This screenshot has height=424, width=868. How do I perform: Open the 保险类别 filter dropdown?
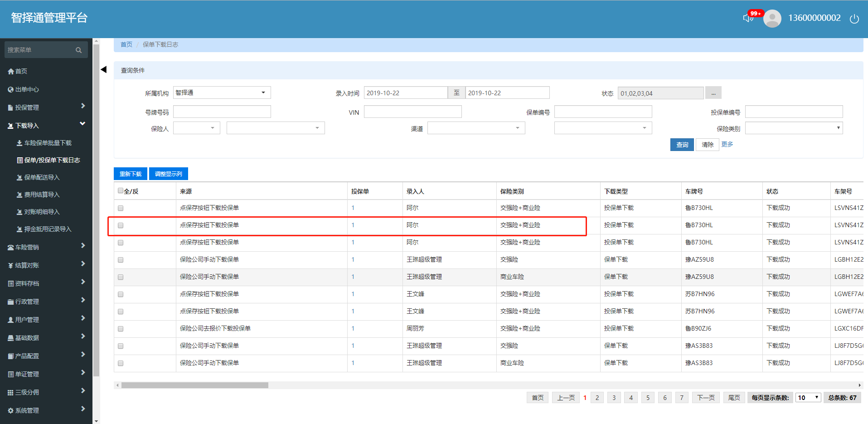[794, 128]
